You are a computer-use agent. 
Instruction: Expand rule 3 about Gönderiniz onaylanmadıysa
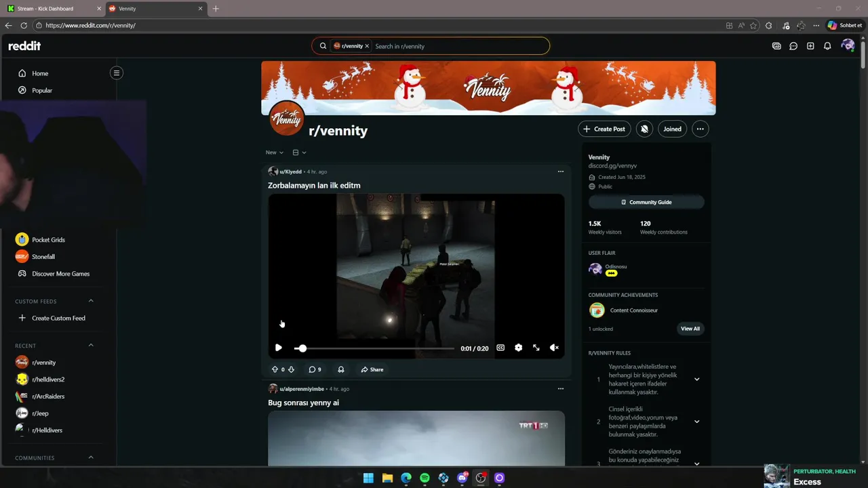coord(696,464)
